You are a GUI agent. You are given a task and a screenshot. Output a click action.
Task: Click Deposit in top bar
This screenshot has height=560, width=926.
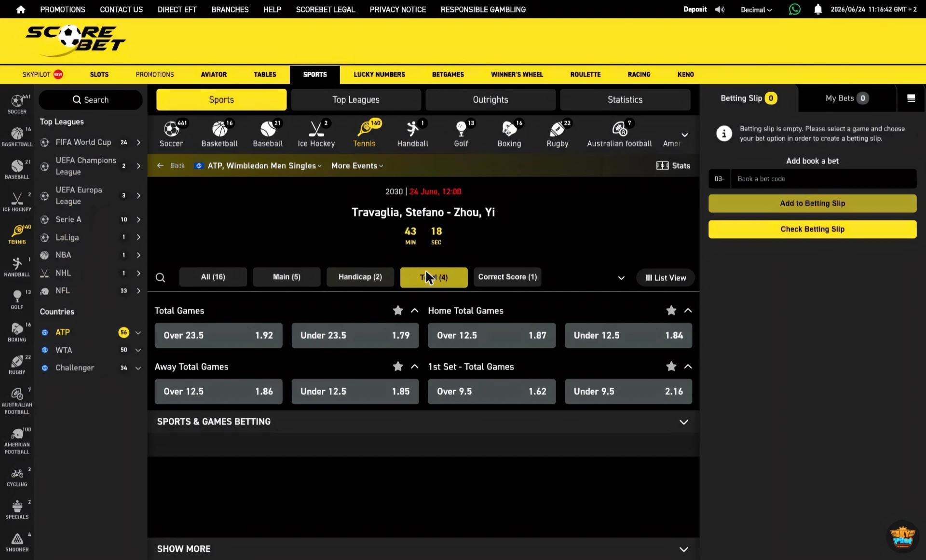click(694, 9)
